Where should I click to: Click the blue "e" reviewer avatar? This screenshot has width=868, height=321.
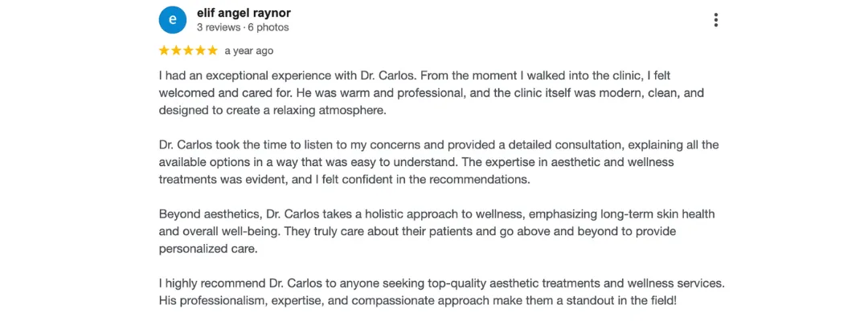(172, 20)
